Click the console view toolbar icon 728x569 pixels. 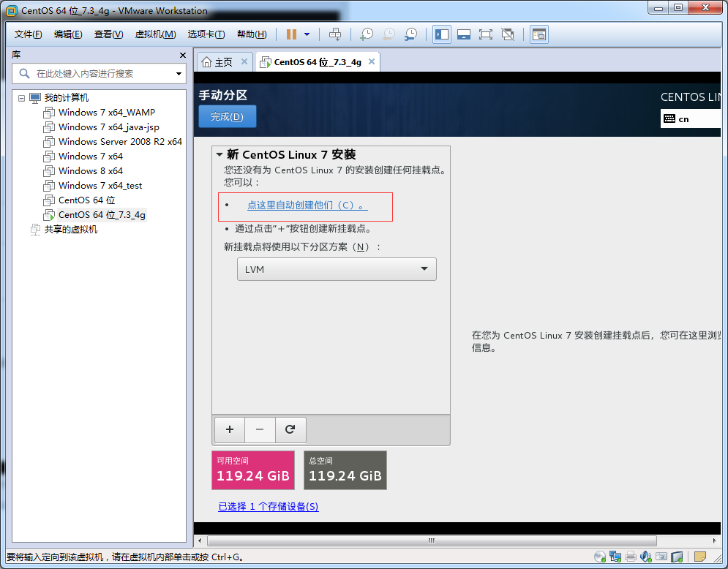[x=539, y=34]
